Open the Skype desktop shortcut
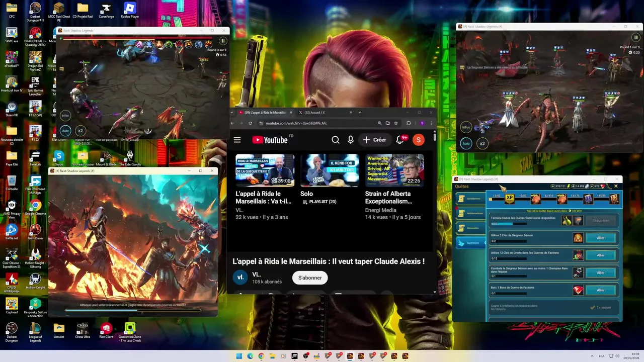Image resolution: width=644 pixels, height=362 pixels. tap(59, 158)
